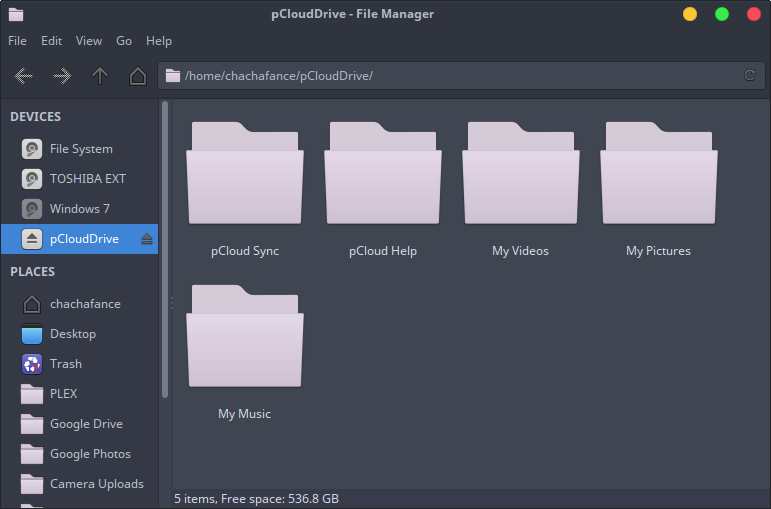Click the PLEX label in Places
The width and height of the screenshot is (771, 509).
[x=63, y=394]
